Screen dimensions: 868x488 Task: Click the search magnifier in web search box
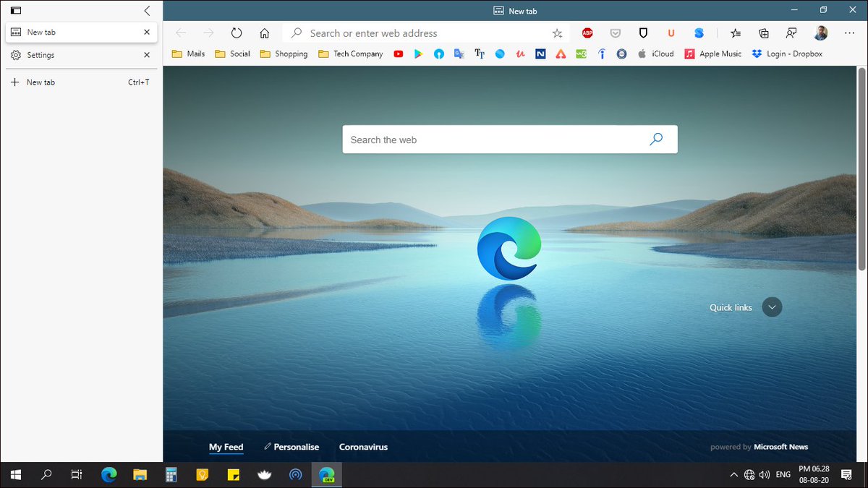coord(656,140)
